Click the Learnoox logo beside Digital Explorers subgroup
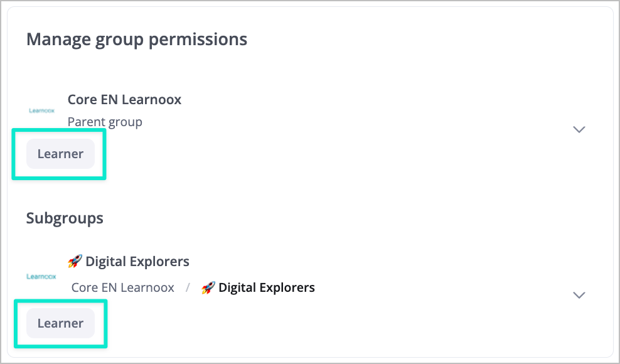 coord(41,276)
